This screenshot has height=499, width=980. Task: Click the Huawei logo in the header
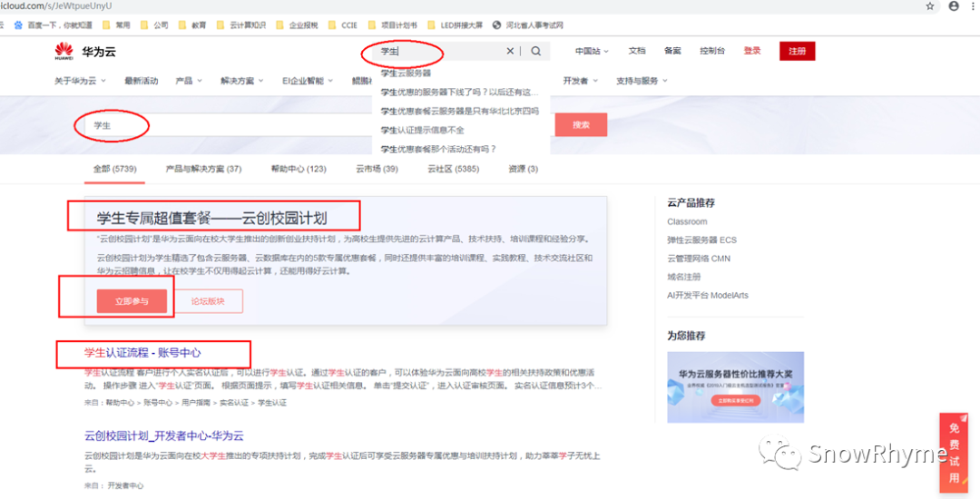click(x=64, y=51)
